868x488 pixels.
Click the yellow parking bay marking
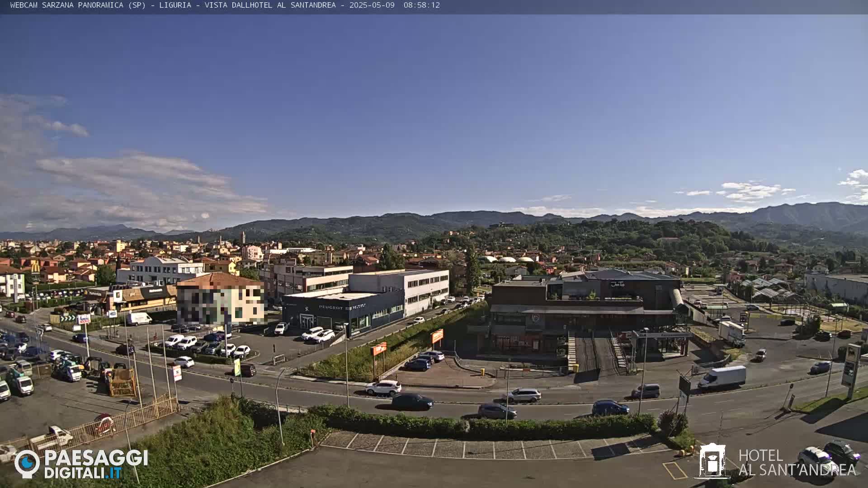click(675, 470)
